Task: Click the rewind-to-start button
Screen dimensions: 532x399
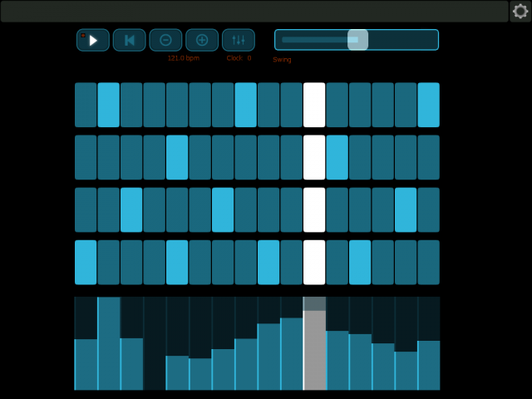Action: 129,40
